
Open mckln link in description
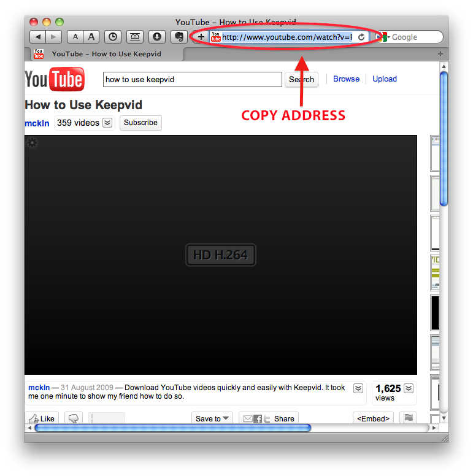39,388
